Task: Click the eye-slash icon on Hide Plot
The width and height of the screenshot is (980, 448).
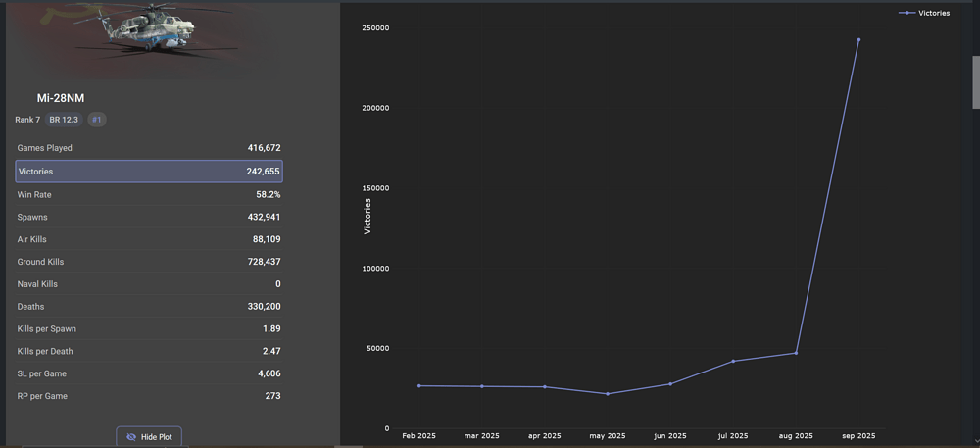Action: (x=131, y=437)
